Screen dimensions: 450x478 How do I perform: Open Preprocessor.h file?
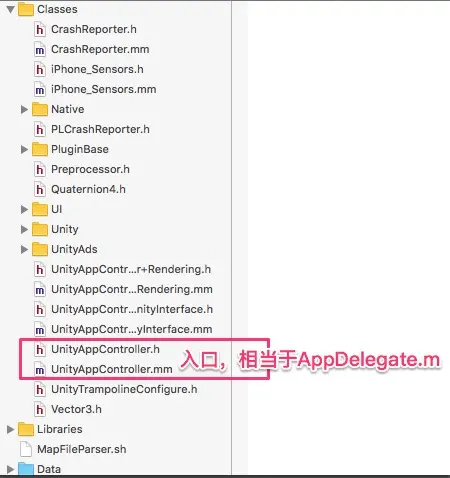tap(90, 169)
